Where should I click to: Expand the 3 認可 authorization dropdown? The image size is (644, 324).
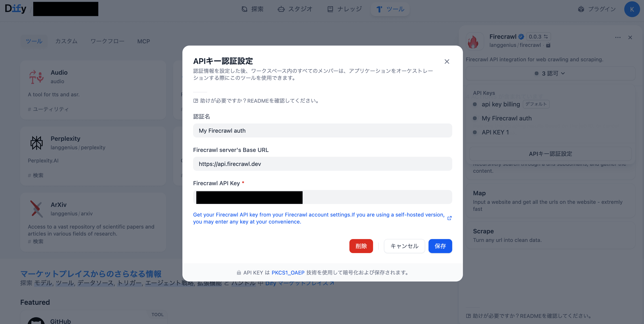click(x=550, y=73)
